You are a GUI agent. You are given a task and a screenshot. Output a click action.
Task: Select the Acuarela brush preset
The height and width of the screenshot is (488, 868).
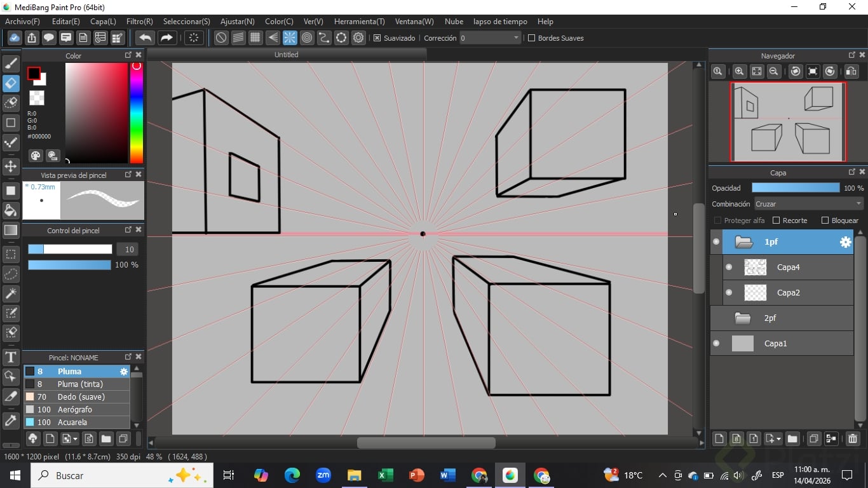point(72,422)
